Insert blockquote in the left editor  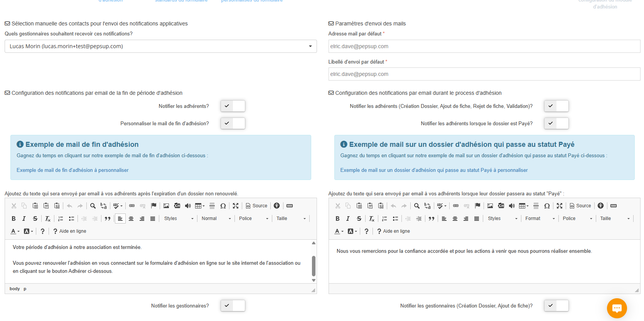(108, 218)
